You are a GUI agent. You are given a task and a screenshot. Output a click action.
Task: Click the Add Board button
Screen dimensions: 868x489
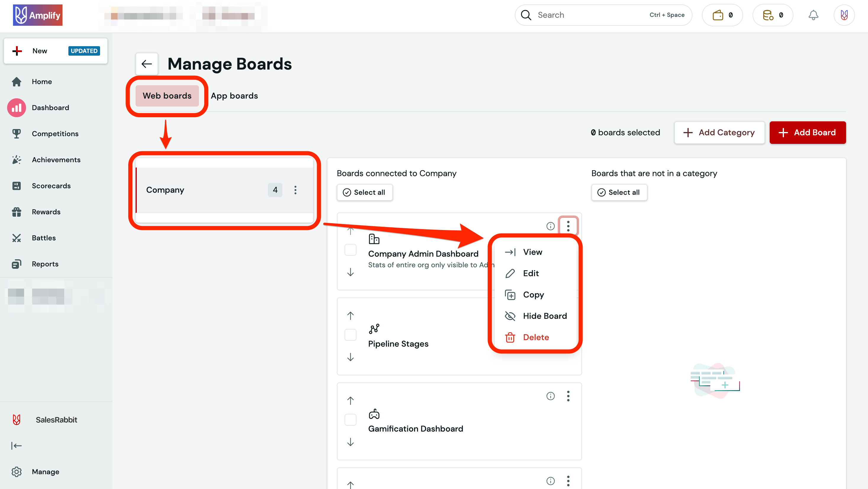pyautogui.click(x=808, y=132)
